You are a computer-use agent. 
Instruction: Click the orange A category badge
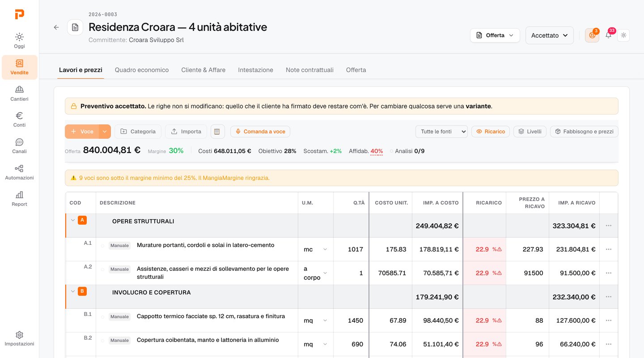pyautogui.click(x=82, y=220)
